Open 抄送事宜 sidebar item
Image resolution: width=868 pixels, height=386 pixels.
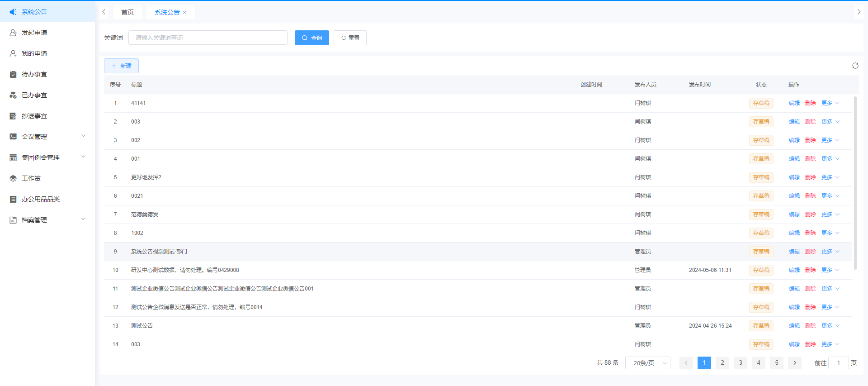point(34,116)
